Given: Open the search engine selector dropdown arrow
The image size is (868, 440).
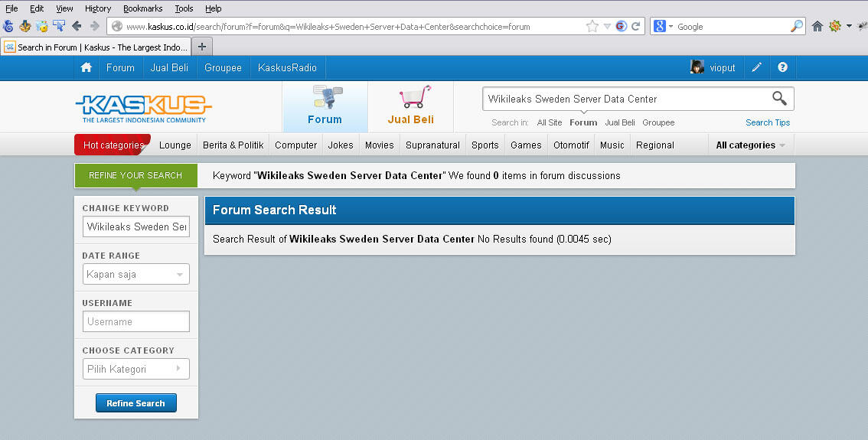Looking at the screenshot, I should coord(671,26).
